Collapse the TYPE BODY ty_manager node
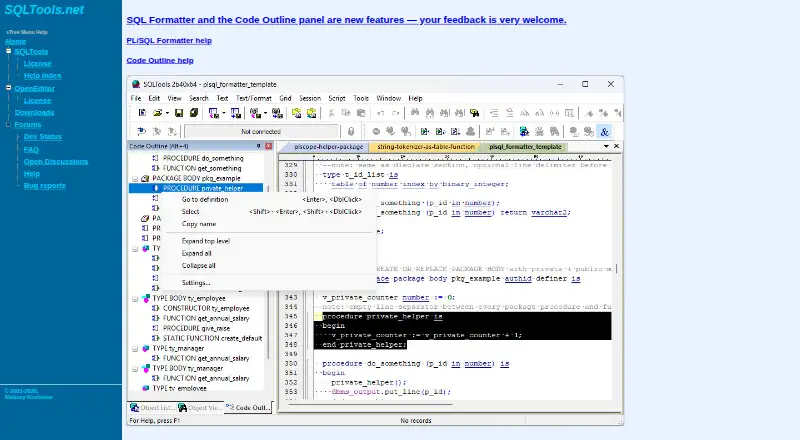This screenshot has height=440, width=800. coord(135,369)
